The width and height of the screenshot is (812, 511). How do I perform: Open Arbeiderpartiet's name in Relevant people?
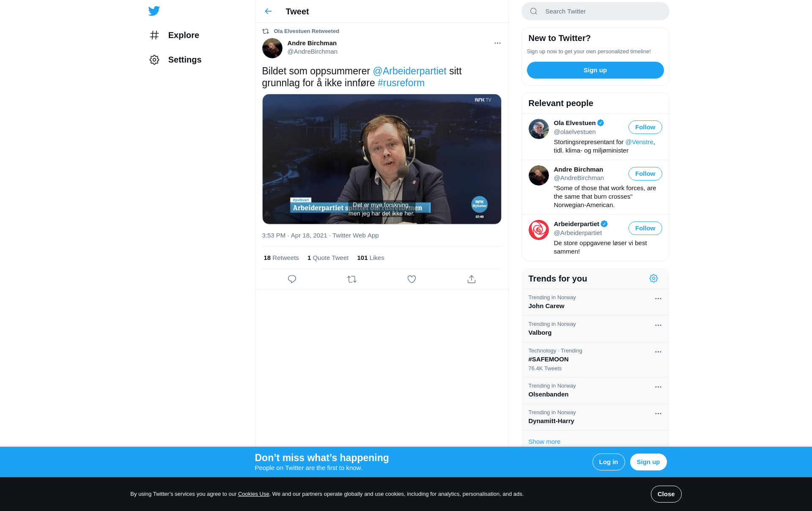pyautogui.click(x=576, y=224)
